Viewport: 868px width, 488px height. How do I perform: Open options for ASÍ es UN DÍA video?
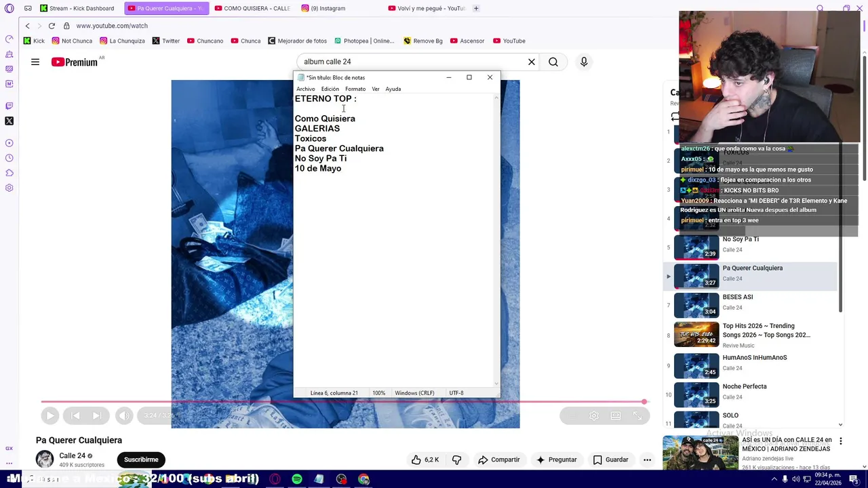[841, 441]
